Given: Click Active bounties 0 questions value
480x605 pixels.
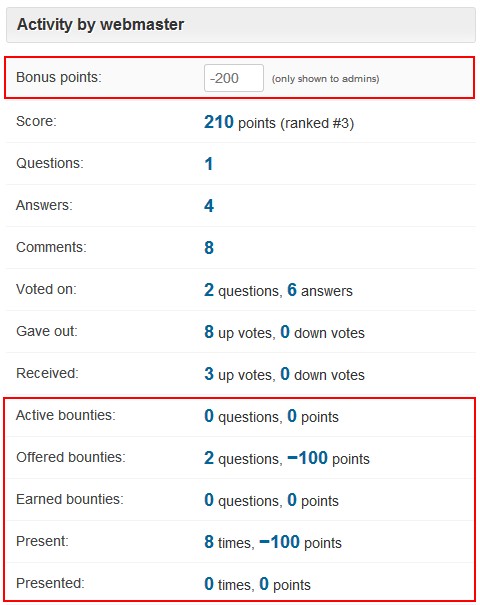Looking at the screenshot, I should (x=209, y=416).
